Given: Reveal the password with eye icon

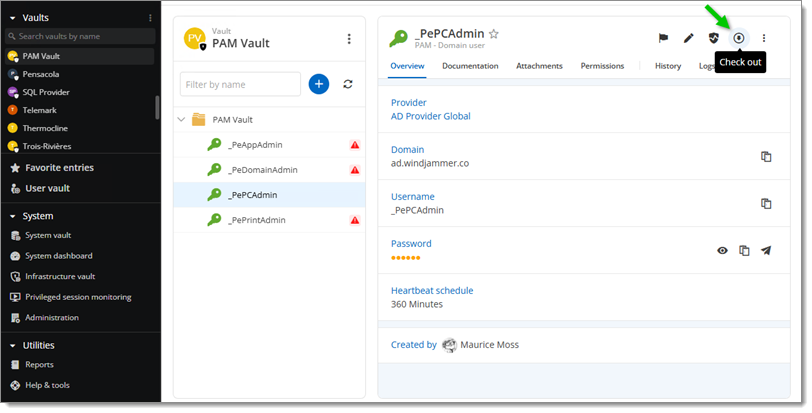Looking at the screenshot, I should [722, 250].
